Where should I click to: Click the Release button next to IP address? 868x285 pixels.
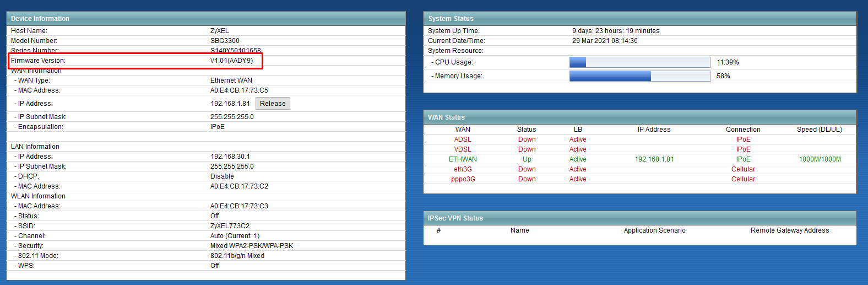point(273,104)
